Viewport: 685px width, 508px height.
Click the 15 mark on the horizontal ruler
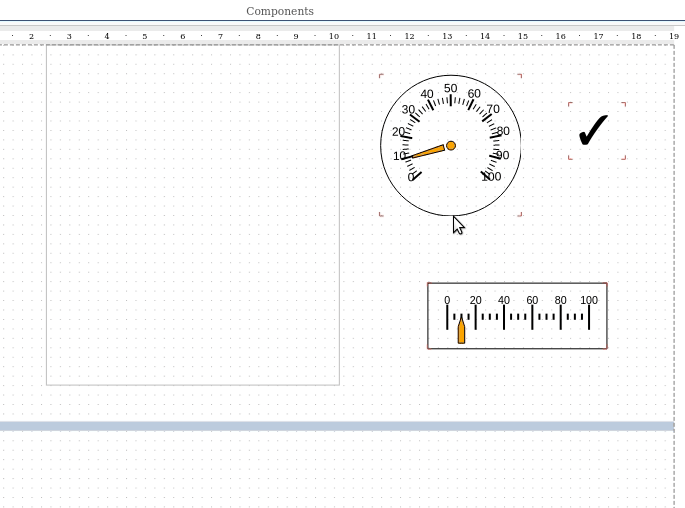pos(523,36)
